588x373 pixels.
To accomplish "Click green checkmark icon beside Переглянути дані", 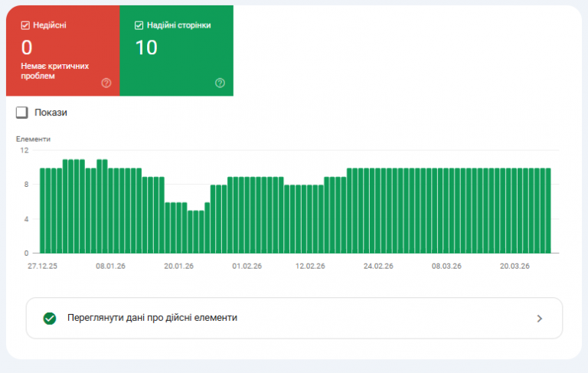I will 50,318.
